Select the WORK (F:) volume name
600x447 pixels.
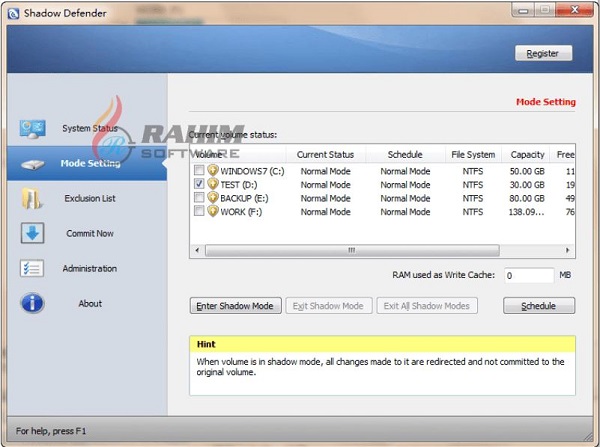[241, 212]
